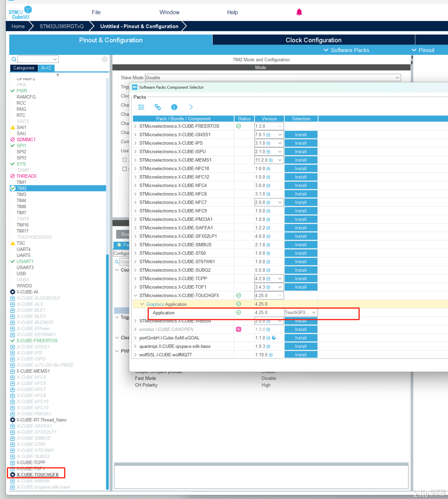The height and width of the screenshot is (499, 448).
Task: Expand the X-CUBE-FREERTOS pack row
Action: click(x=135, y=126)
